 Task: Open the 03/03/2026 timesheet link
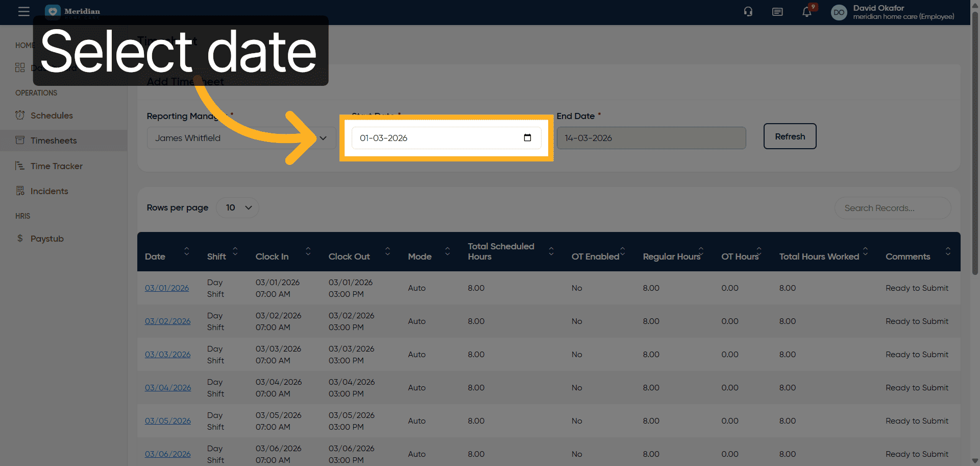[x=167, y=355]
